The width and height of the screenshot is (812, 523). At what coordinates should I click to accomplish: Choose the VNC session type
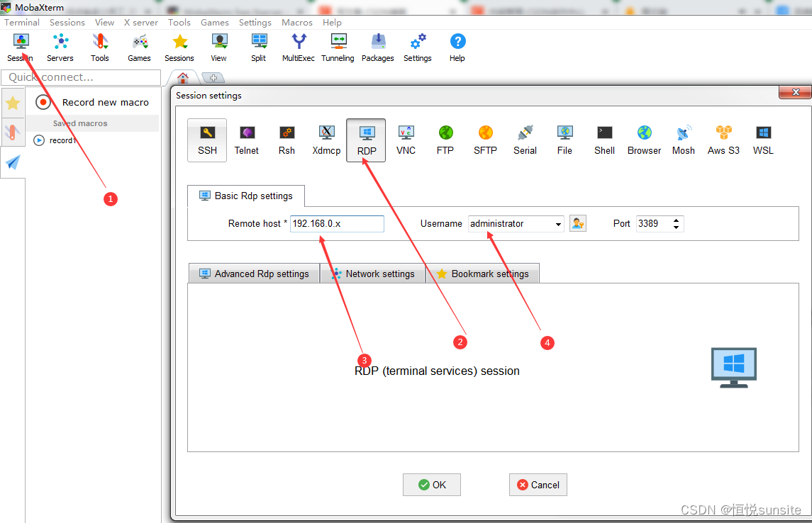(x=406, y=140)
